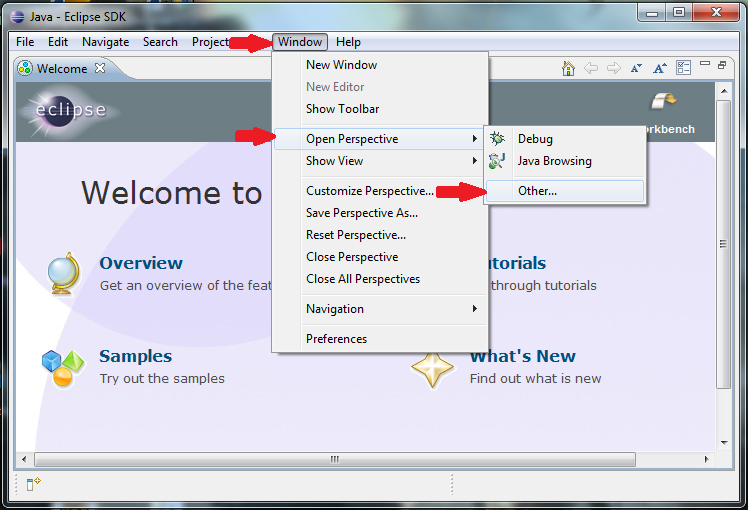This screenshot has width=748, height=510.
Task: Click the Home icon in Welcome toolbar
Action: (x=568, y=68)
